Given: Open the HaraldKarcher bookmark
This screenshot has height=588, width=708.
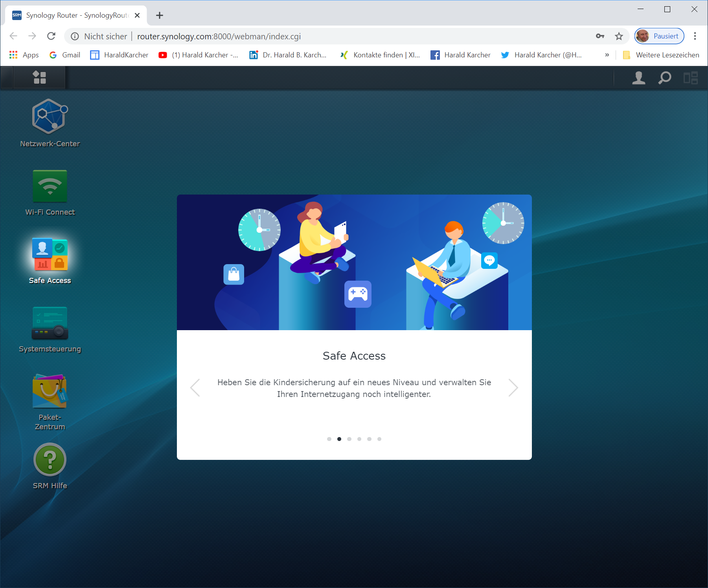Looking at the screenshot, I should 119,55.
